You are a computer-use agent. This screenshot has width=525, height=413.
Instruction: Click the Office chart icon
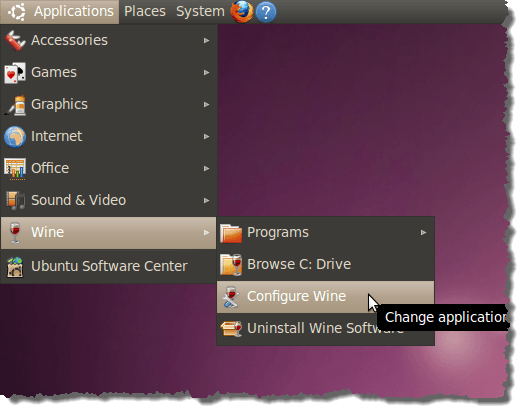[15, 169]
